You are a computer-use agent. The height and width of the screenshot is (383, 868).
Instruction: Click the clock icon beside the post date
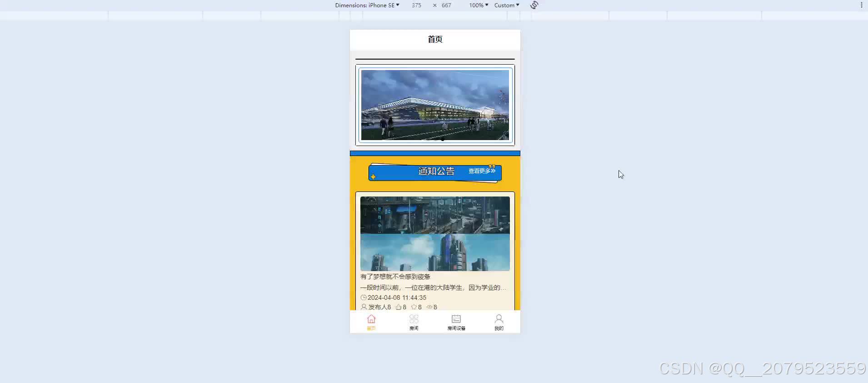click(364, 297)
